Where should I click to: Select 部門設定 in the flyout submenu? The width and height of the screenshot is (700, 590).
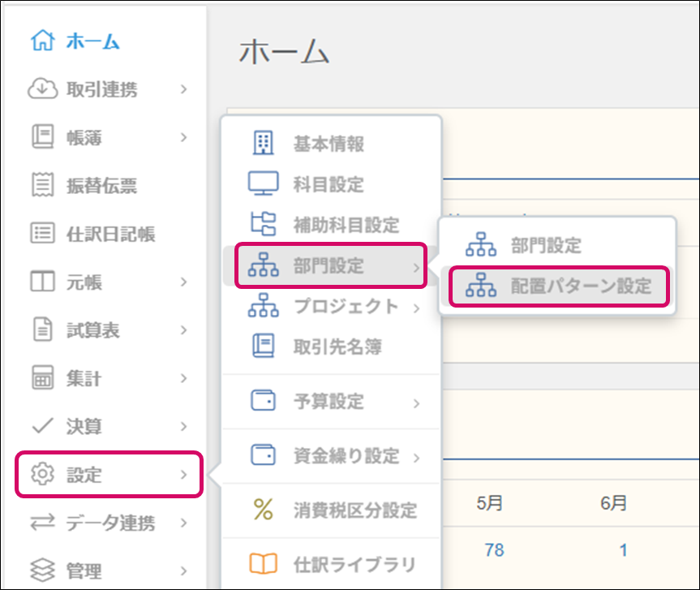[546, 245]
